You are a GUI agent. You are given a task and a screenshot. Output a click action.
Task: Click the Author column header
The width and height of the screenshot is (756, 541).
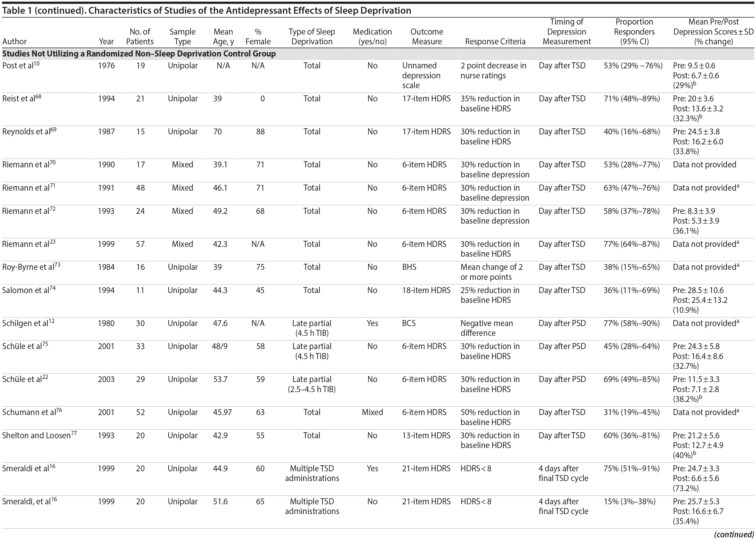[x=14, y=42]
